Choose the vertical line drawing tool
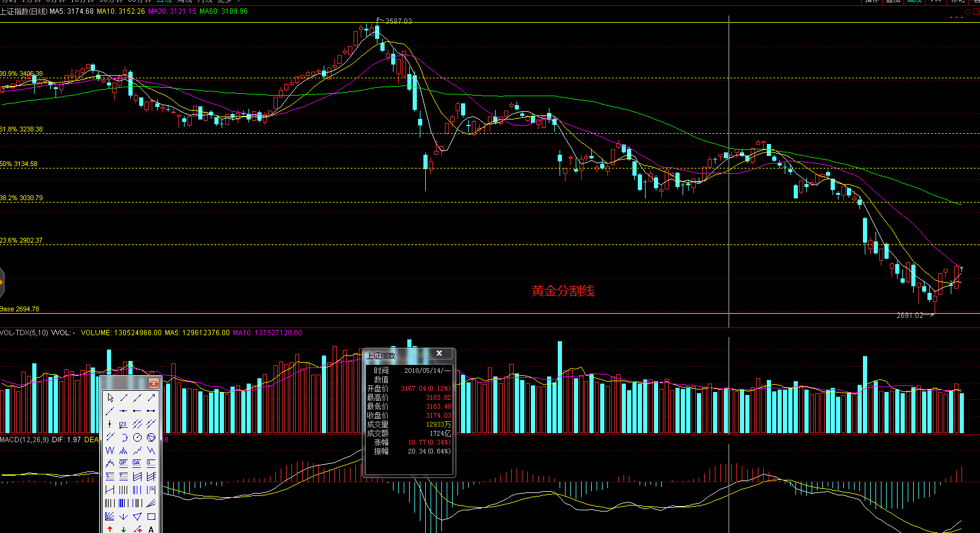980x533 pixels. click(110, 424)
